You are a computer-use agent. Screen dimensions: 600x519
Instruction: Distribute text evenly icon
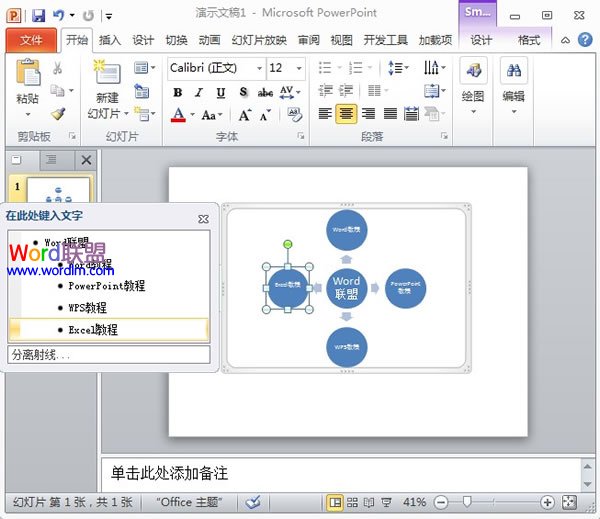[x=411, y=114]
